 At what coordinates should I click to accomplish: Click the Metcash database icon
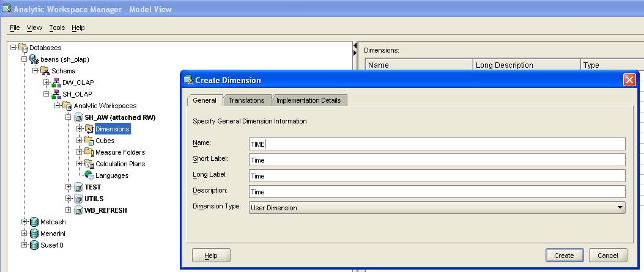pyautogui.click(x=34, y=222)
